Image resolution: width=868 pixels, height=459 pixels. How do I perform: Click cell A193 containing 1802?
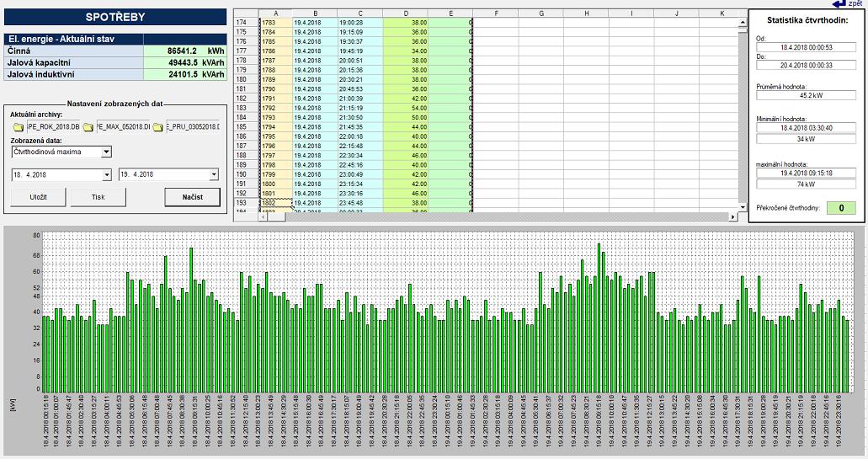276,203
